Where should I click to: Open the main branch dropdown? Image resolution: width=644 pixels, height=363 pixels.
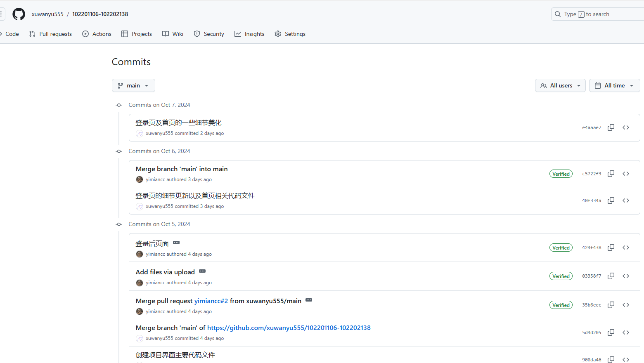133,85
